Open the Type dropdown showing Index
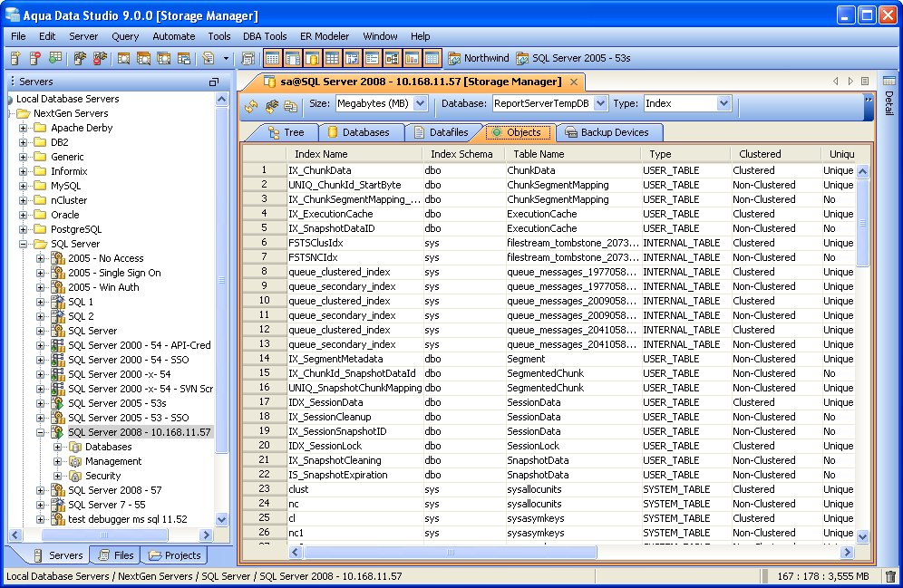 pyautogui.click(x=723, y=103)
